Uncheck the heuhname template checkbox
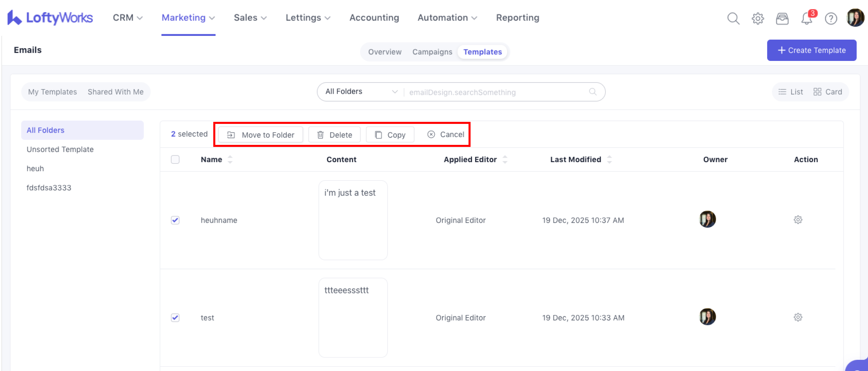The image size is (868, 371). [175, 220]
